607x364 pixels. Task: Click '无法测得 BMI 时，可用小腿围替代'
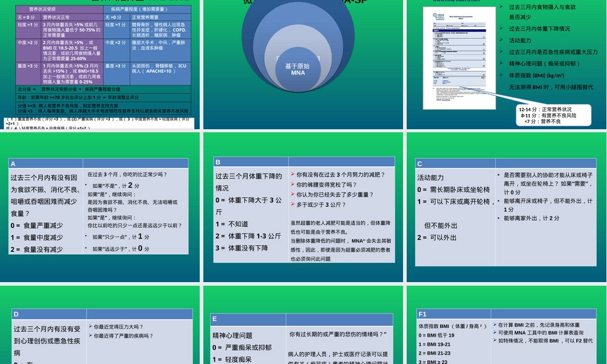(x=551, y=87)
